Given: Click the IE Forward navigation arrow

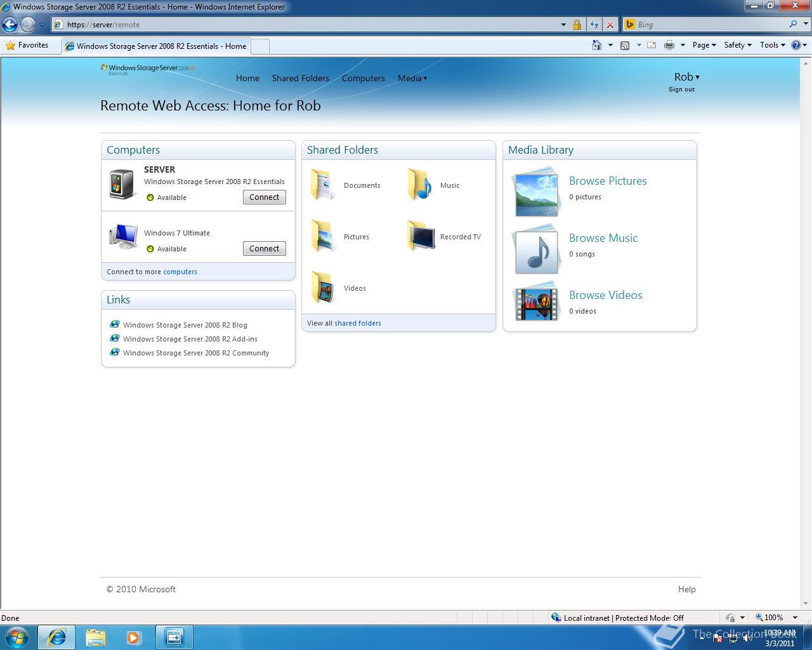Looking at the screenshot, I should (x=28, y=25).
